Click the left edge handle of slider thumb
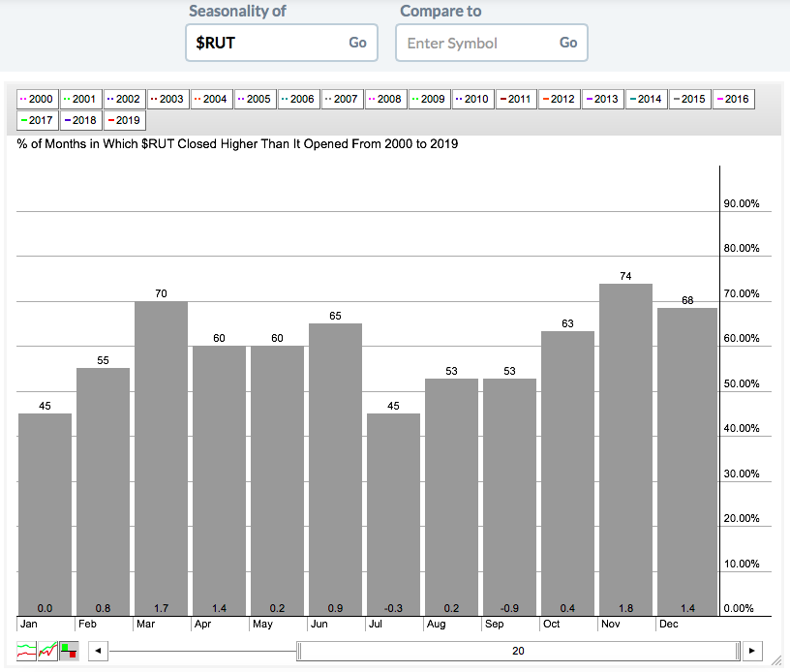Screen dimensions: 790x672 tap(299, 651)
